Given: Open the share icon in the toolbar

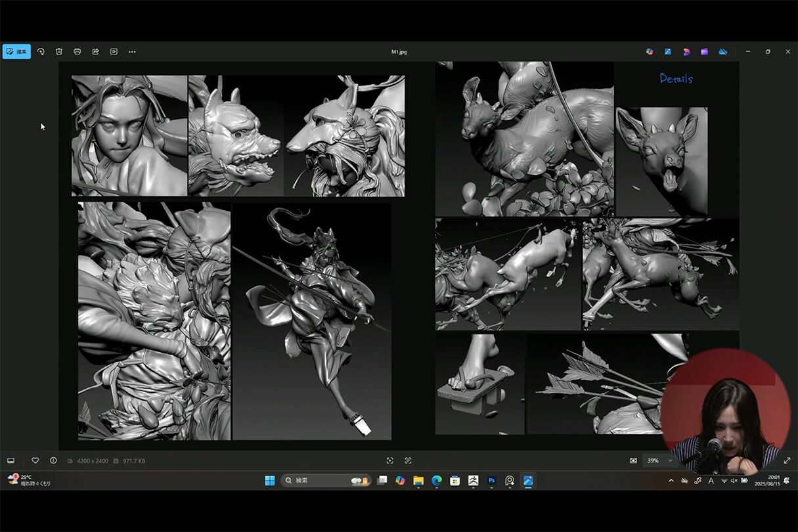Looking at the screenshot, I should point(95,51).
